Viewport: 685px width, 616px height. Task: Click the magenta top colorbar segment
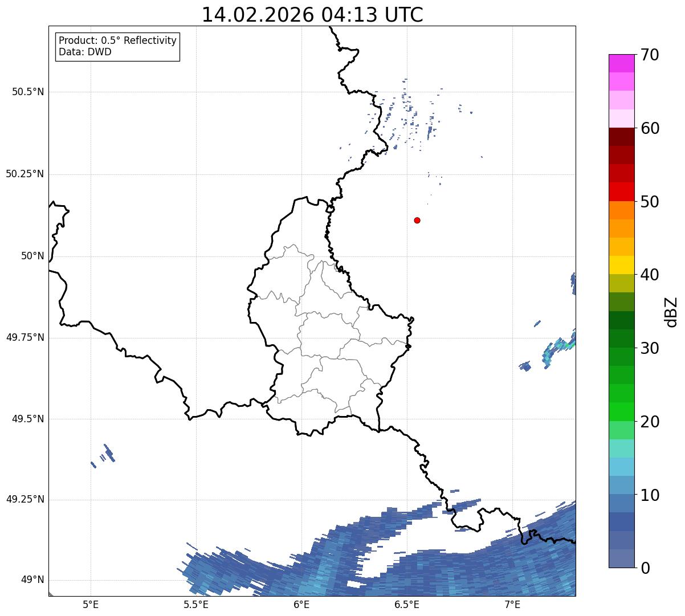point(621,63)
